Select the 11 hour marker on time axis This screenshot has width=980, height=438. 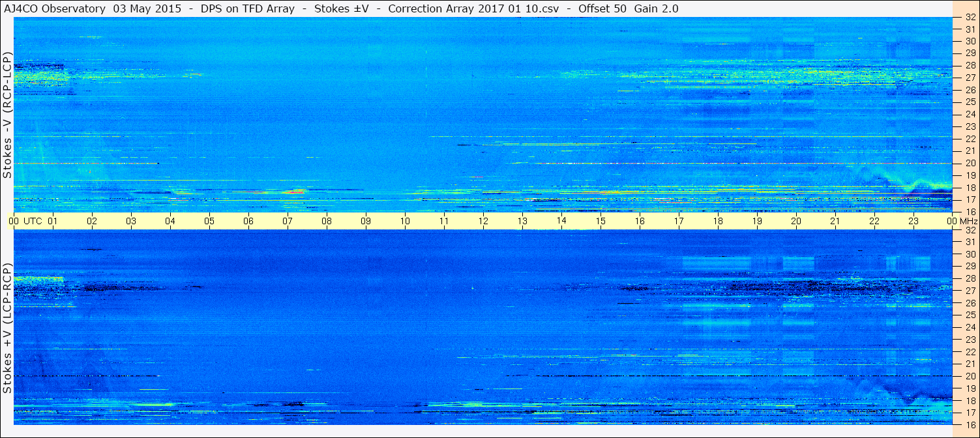point(444,221)
